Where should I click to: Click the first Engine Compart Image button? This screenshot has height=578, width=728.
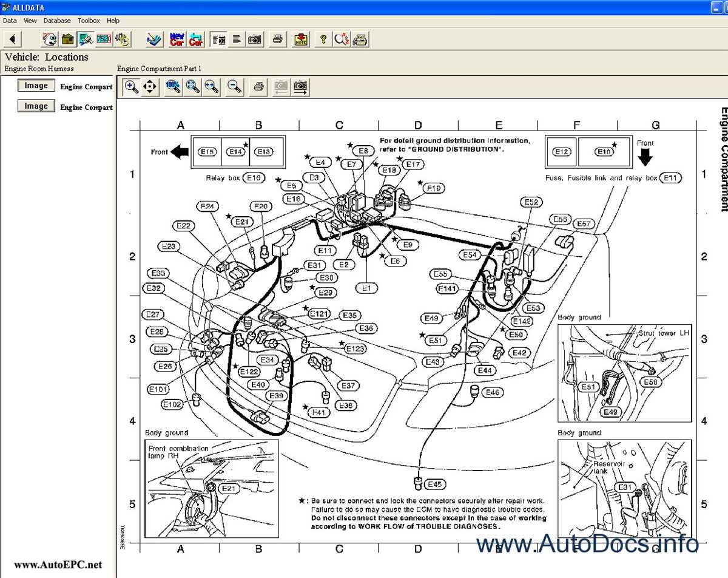click(x=35, y=85)
